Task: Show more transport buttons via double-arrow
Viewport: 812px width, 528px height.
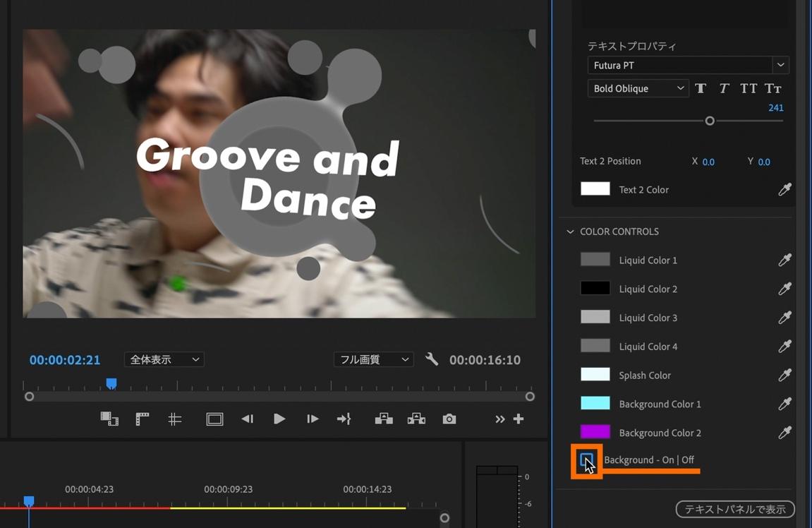Action: [499, 419]
